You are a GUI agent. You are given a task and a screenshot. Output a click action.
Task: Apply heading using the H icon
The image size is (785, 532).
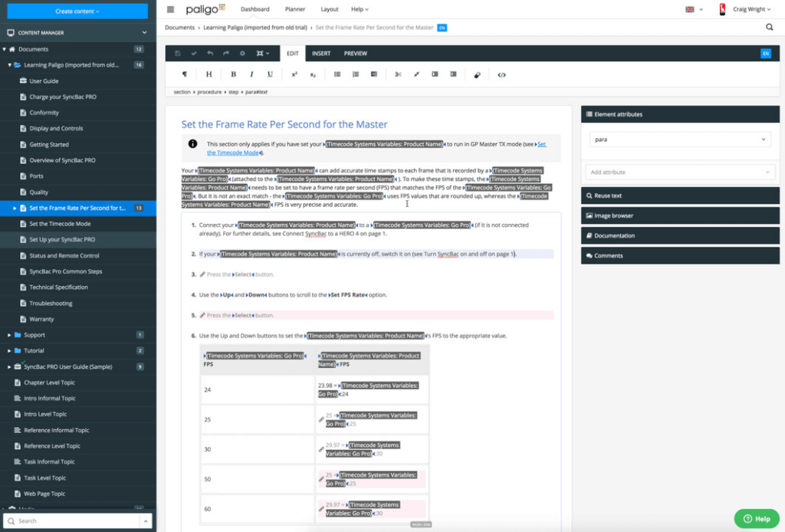point(209,74)
